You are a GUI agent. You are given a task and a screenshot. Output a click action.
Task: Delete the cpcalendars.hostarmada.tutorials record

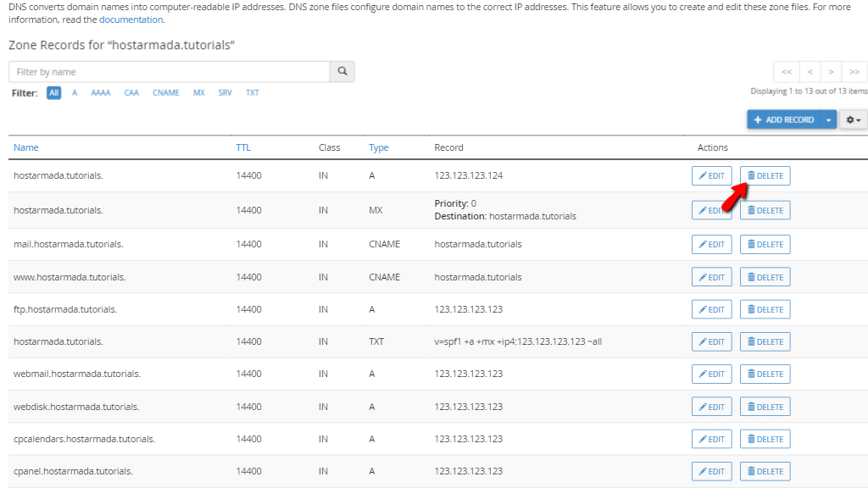[x=765, y=439]
